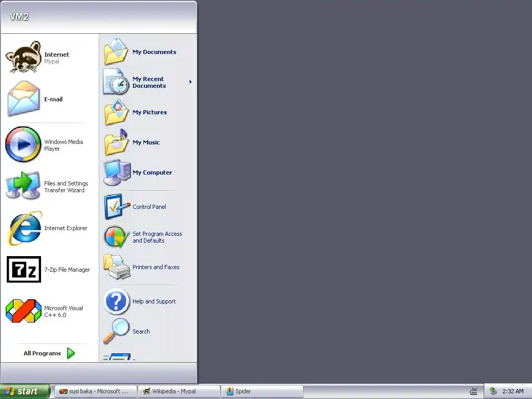This screenshot has width=532, height=399.
Task: Launch Microsoft Visual C++ 6.0 icon
Action: (23, 311)
